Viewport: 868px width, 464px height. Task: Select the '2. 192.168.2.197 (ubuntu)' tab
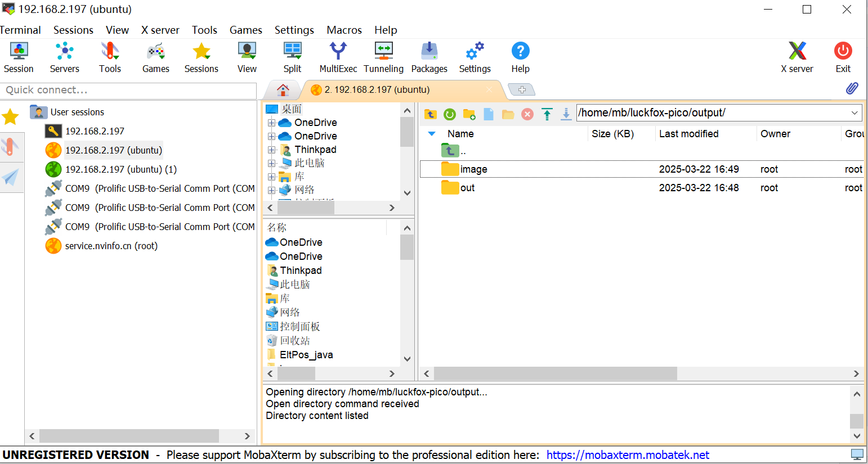401,89
